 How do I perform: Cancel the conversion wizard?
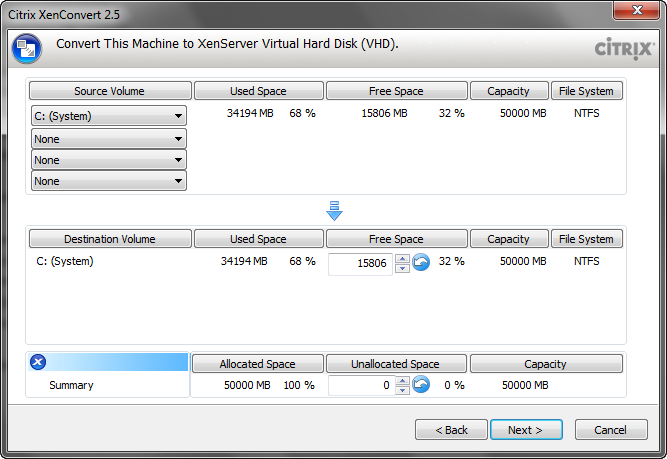(x=611, y=430)
